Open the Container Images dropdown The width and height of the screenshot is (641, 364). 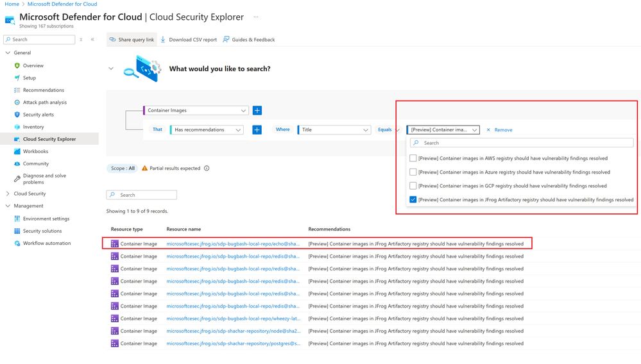point(196,111)
